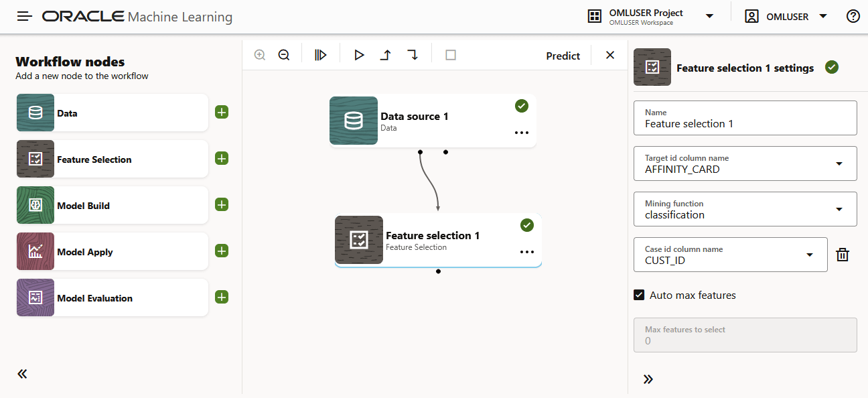
Task: Click the Feature Selection checklist icon in sidebar
Action: (35, 159)
